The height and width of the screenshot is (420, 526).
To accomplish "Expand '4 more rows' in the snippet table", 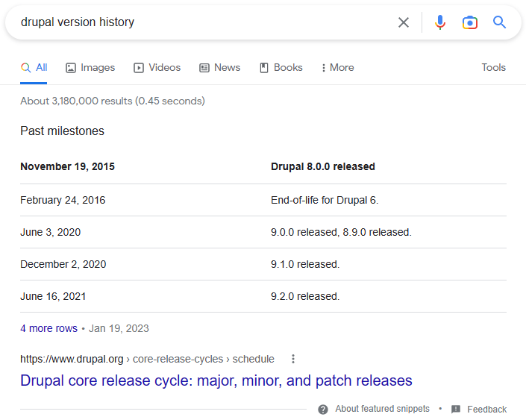I will [48, 328].
